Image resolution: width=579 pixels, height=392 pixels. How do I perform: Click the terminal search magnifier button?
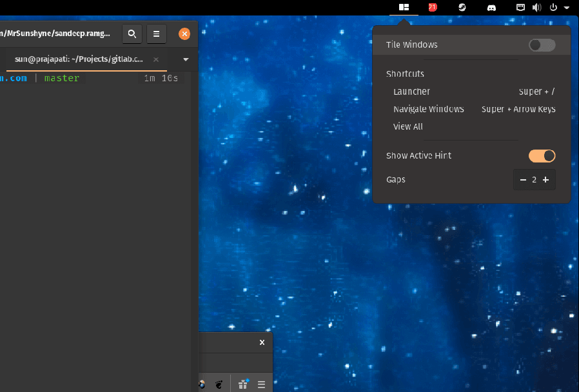[x=132, y=34]
